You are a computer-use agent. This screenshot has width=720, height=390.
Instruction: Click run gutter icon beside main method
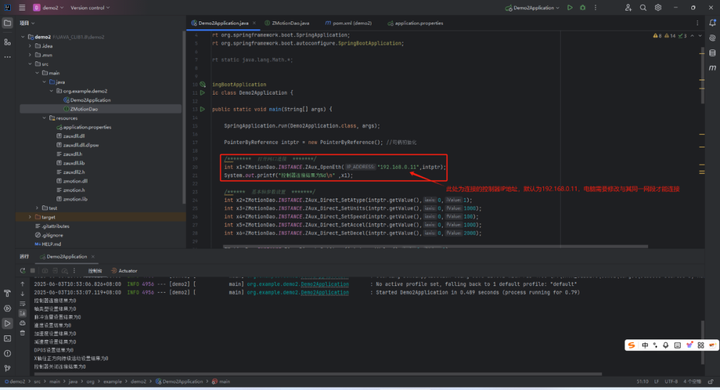(202, 109)
